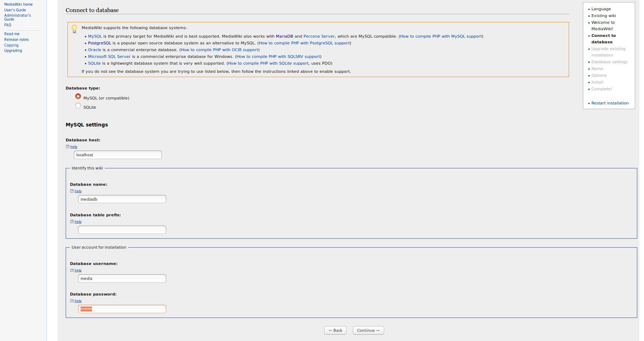Open the FAQ sidebar link

click(8, 25)
